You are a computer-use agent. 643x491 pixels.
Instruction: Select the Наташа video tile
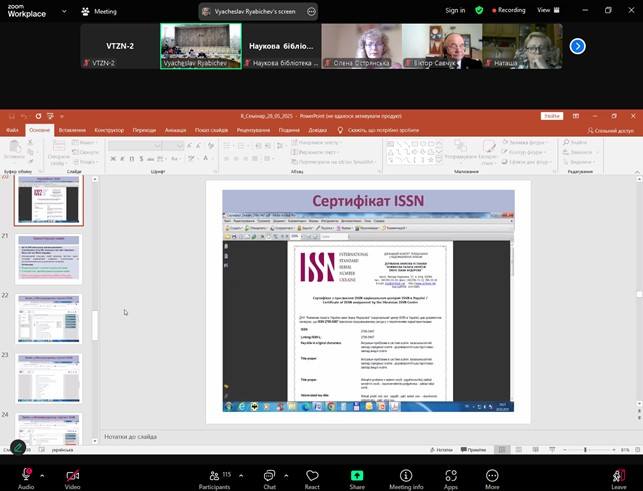tap(522, 46)
